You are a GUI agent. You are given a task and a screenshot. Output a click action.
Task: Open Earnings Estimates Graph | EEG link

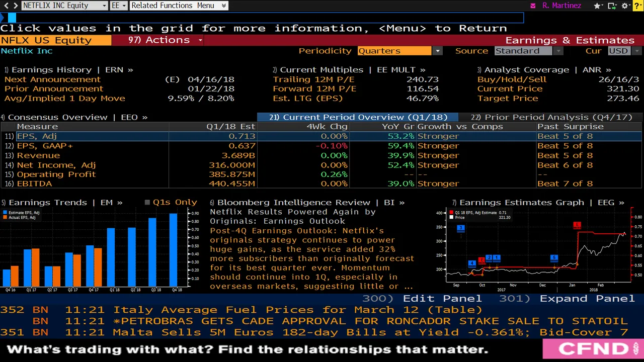[x=538, y=203]
